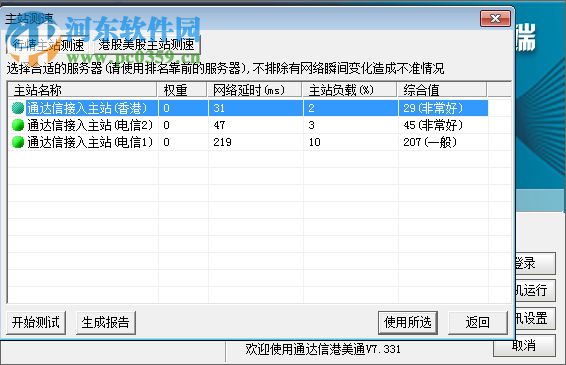The height and width of the screenshot is (365, 566).
Task: Switch to 行情主站测速 tab
Action: [48, 45]
